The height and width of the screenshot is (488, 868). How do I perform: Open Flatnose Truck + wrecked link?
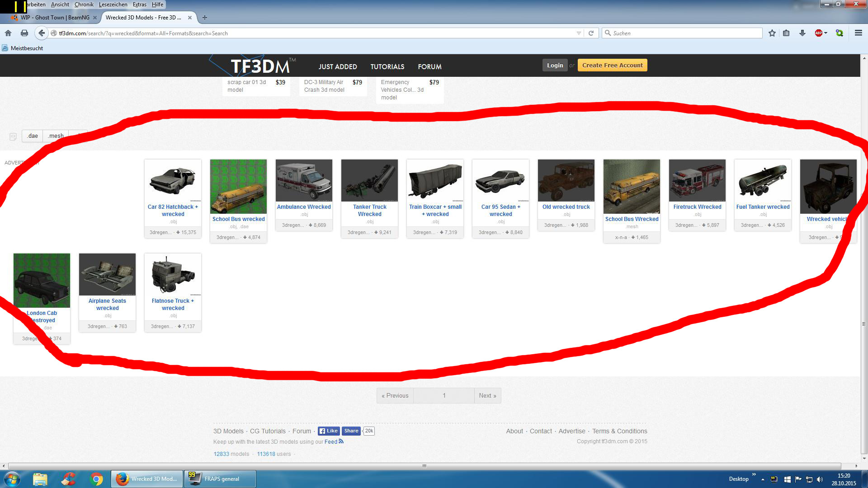click(x=173, y=305)
